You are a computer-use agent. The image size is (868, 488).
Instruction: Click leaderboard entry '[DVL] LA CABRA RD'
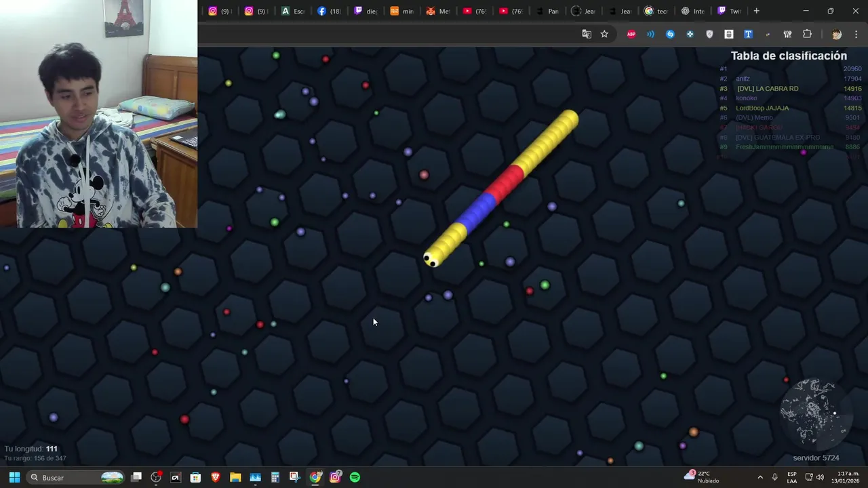[768, 89]
